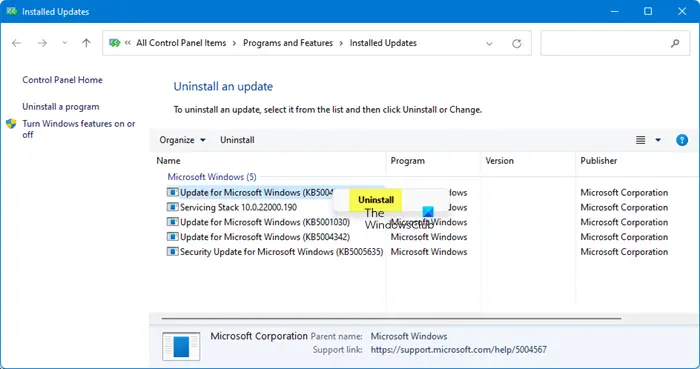
Task: Click Uninstall in the toolbar
Action: pyautogui.click(x=237, y=140)
